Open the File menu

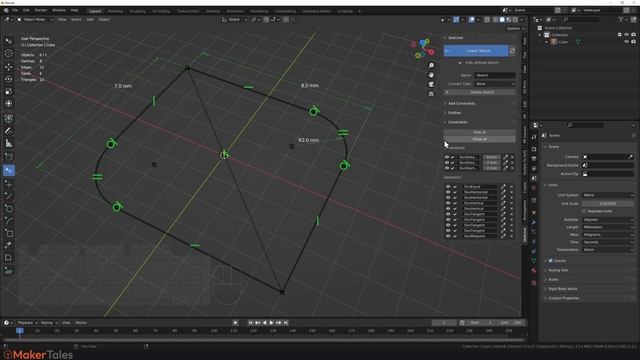pos(15,10)
